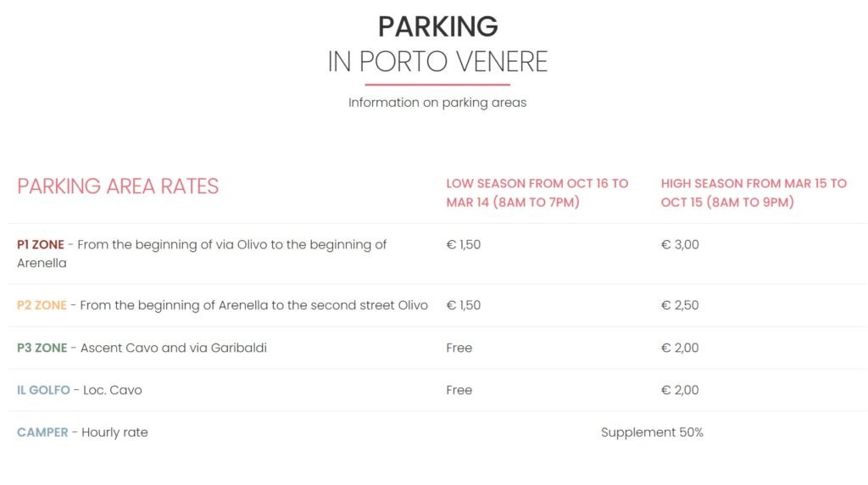Click the P2 ZONE label
The height and width of the screenshot is (485, 868).
tap(42, 305)
